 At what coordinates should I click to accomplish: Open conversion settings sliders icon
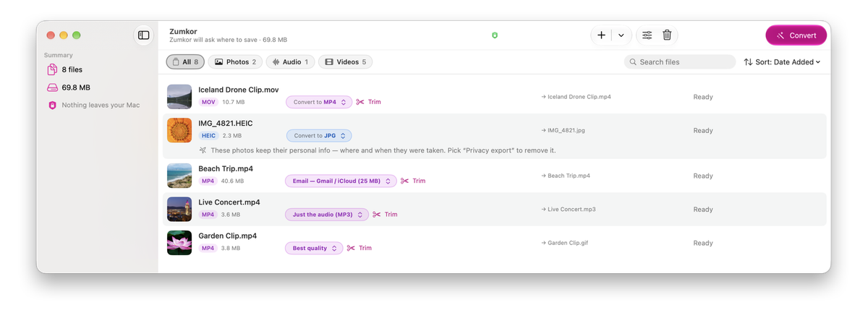click(647, 35)
